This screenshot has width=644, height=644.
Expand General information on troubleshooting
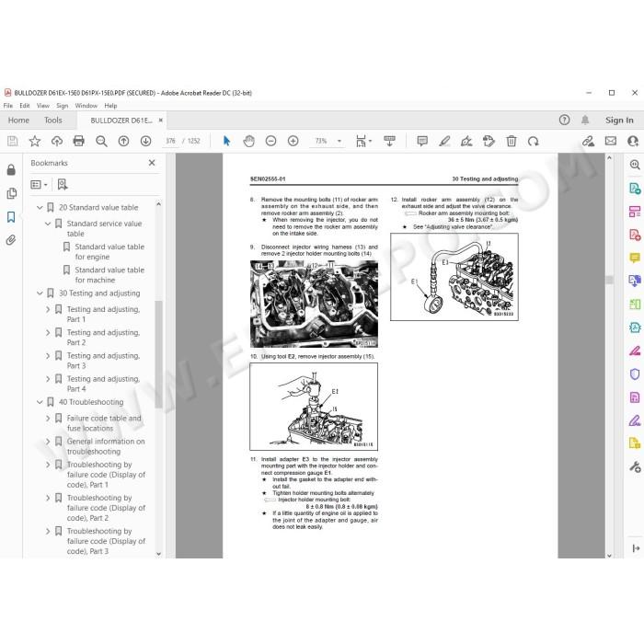48,442
